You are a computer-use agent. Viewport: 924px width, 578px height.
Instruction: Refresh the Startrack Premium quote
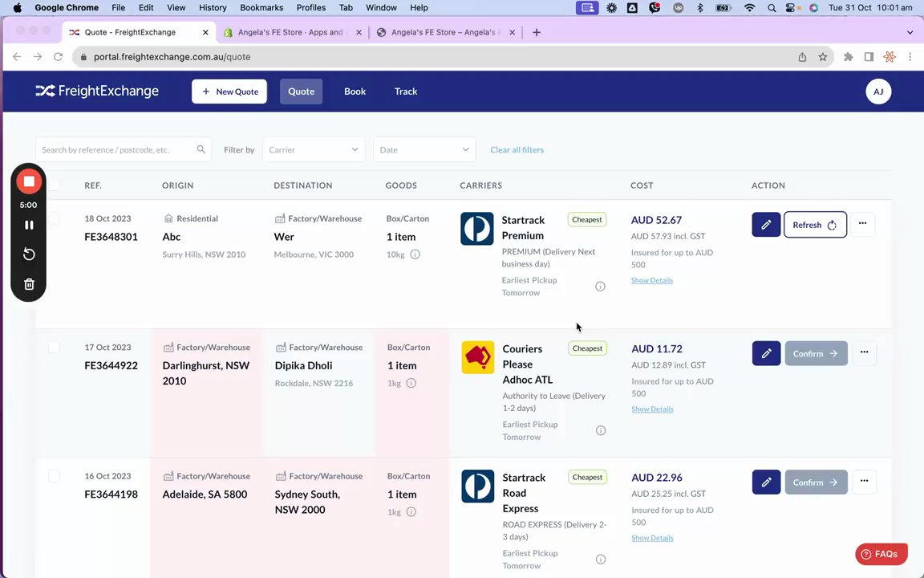click(x=815, y=225)
